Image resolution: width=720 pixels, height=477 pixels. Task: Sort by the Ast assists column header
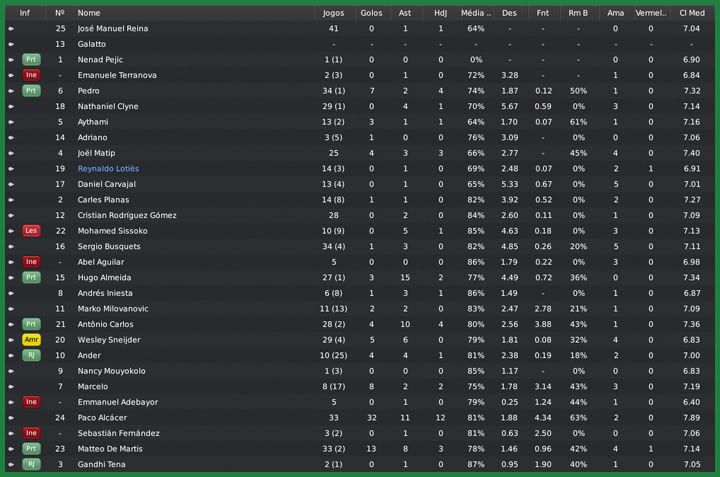[x=404, y=13]
